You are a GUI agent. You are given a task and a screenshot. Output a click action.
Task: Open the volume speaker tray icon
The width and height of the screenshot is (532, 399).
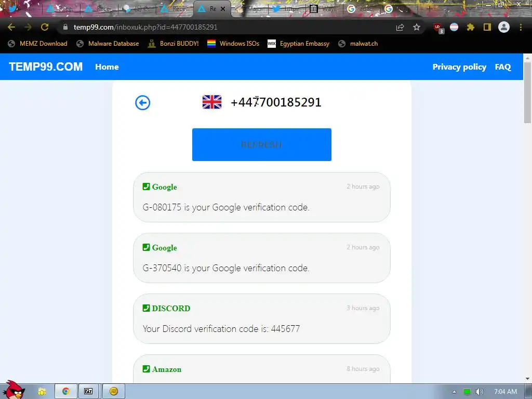(479, 392)
